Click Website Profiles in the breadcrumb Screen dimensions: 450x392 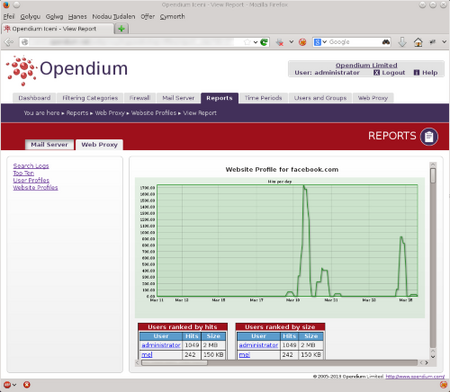pos(154,113)
